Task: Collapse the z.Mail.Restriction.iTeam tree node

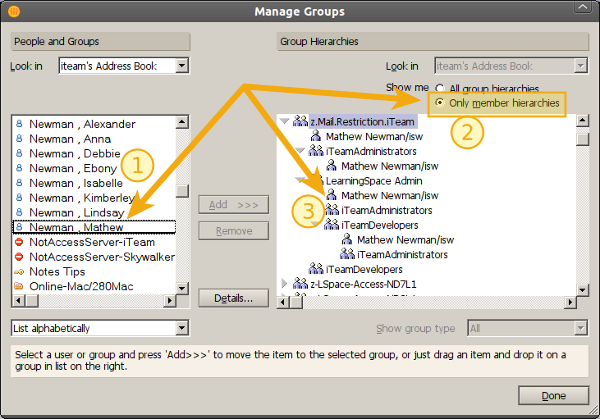Action: pos(284,121)
